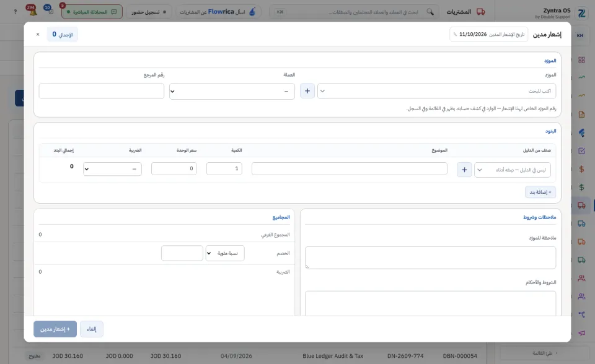595x364 pixels.
Task: Click the Zyntra OS logo icon
Action: tap(581, 13)
